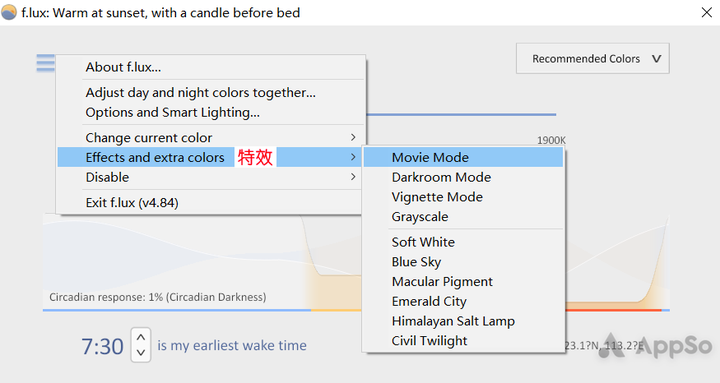The height and width of the screenshot is (383, 720).
Task: Decrease wake time with down arrow
Action: [x=141, y=353]
